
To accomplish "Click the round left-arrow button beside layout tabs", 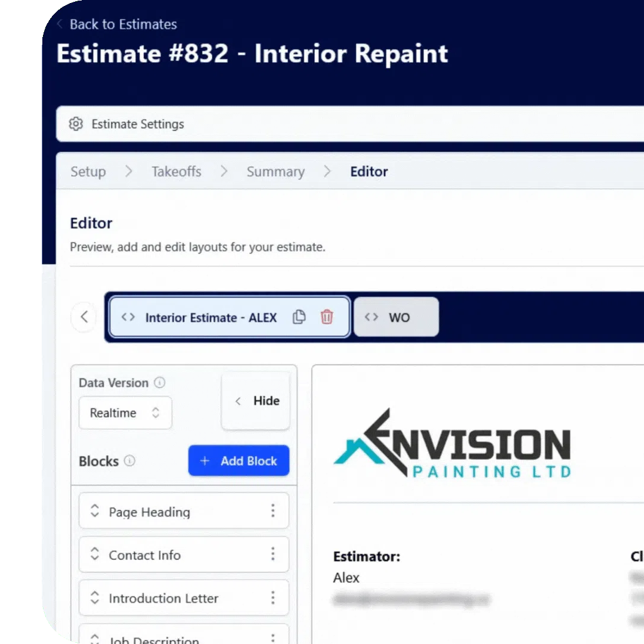I will (x=84, y=317).
